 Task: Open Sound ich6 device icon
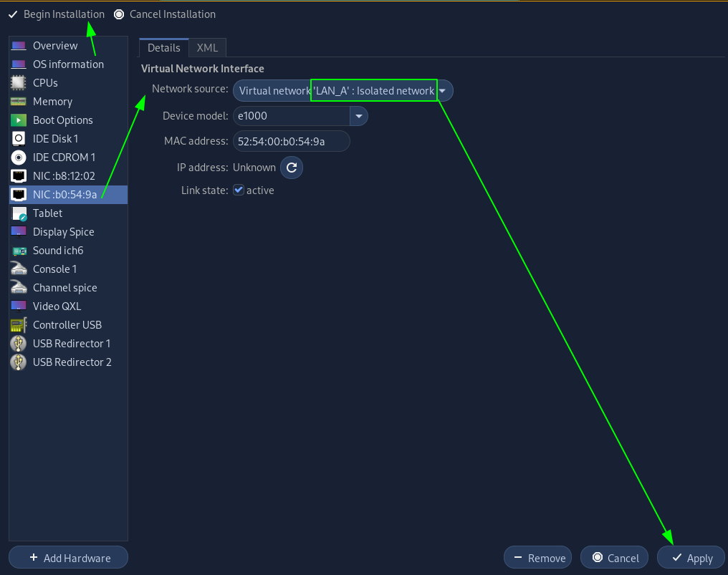(19, 251)
